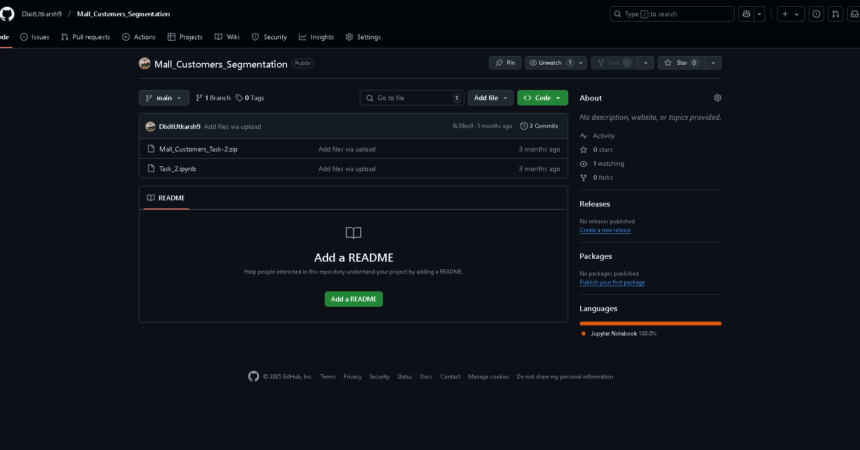860x450 pixels.
Task: Click Publish your first package link
Action: tap(612, 283)
